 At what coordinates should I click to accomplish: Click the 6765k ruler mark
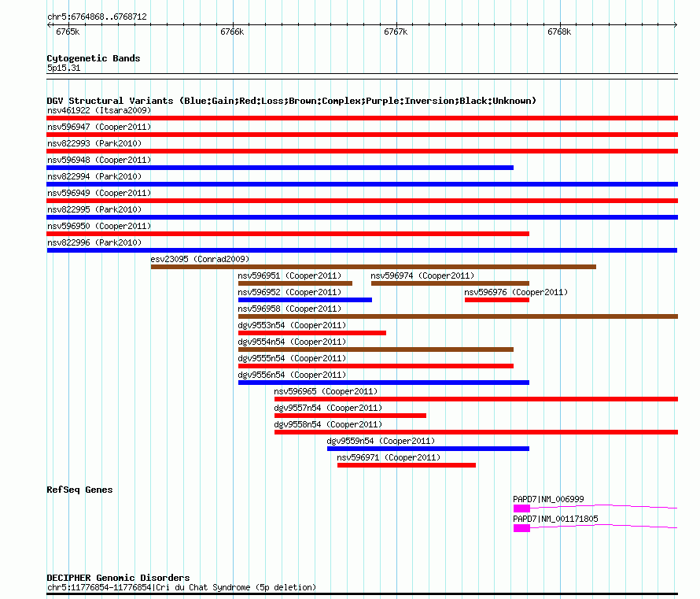tap(68, 31)
